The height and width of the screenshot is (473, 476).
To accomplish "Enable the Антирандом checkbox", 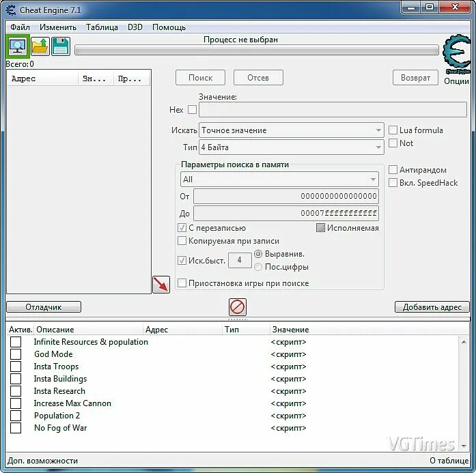I will click(393, 169).
